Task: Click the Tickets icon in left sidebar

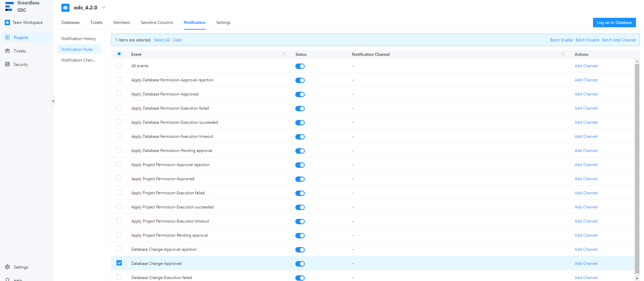Action: pyautogui.click(x=7, y=51)
